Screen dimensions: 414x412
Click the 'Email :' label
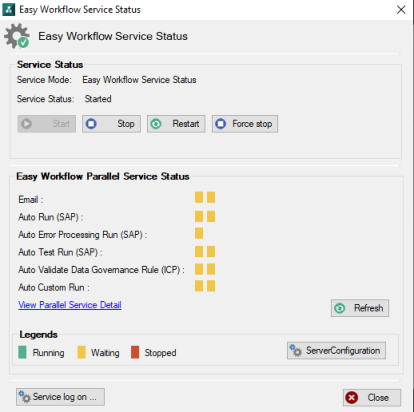tap(31, 200)
